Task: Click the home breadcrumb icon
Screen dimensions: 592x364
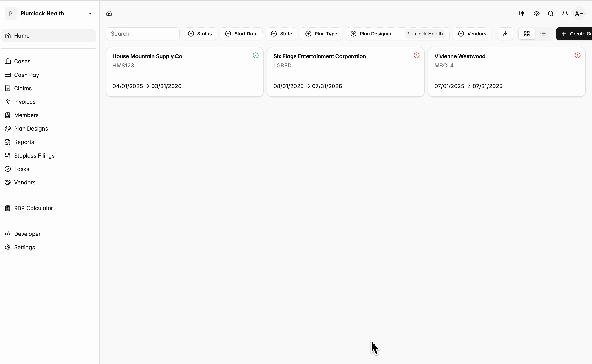Action: pos(109,13)
